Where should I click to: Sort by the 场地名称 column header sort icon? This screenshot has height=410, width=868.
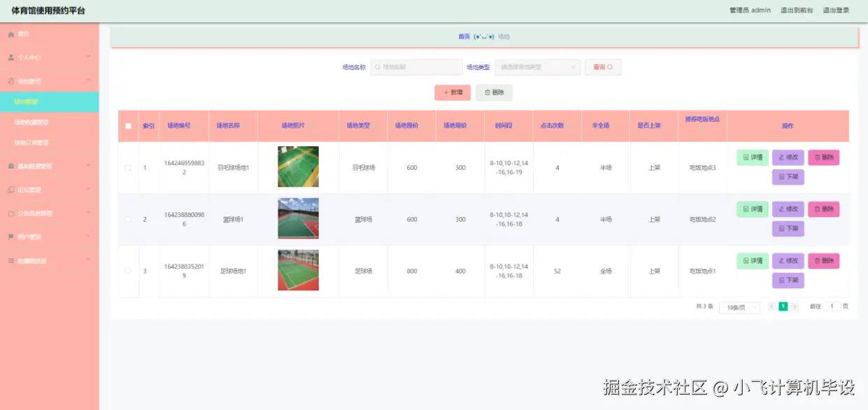coord(244,126)
